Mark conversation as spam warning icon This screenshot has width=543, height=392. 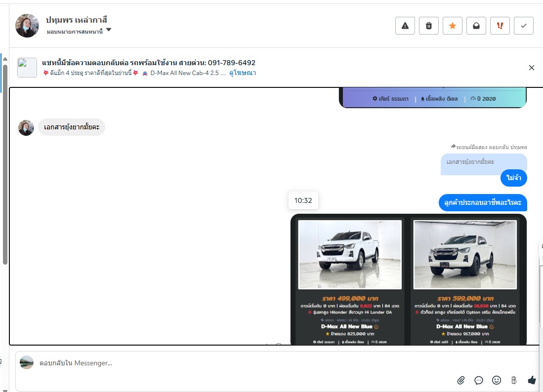coord(405,26)
